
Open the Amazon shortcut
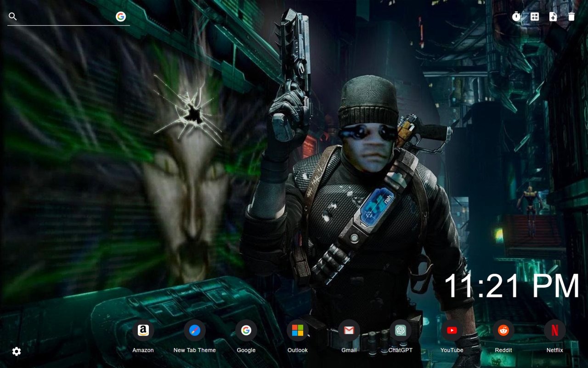pos(143,330)
